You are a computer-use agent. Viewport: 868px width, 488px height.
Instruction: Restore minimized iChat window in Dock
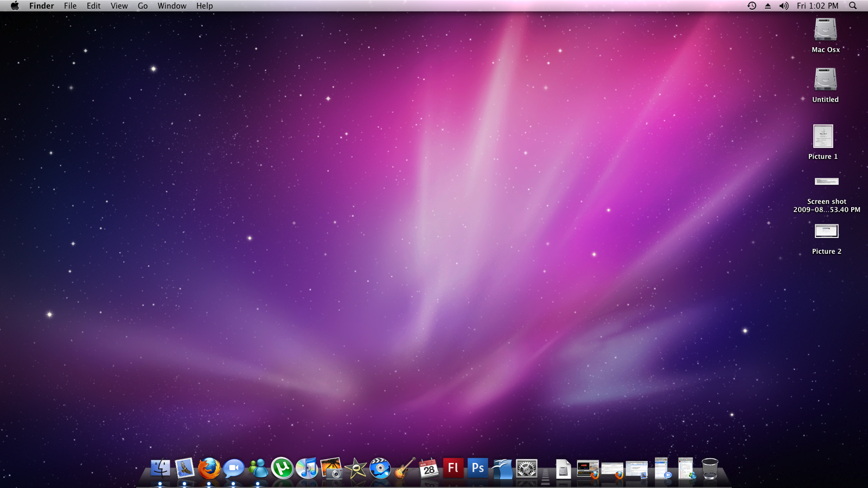(x=662, y=468)
